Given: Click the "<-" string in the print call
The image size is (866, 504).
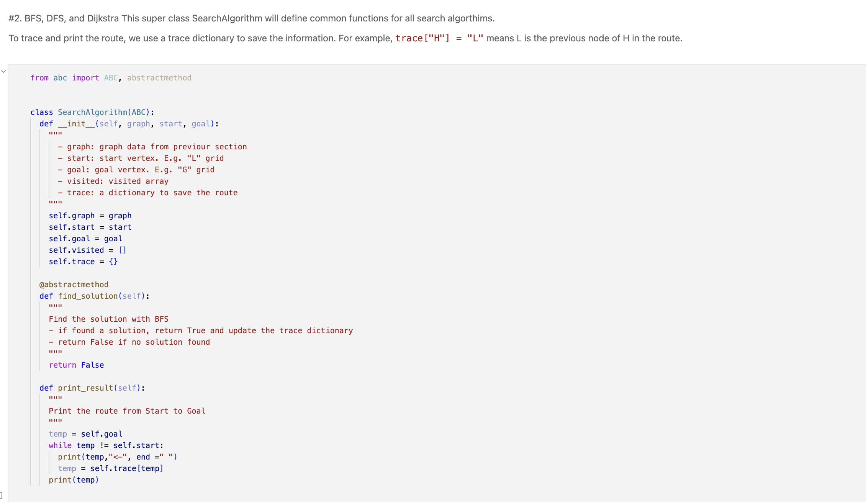Looking at the screenshot, I should point(118,457).
